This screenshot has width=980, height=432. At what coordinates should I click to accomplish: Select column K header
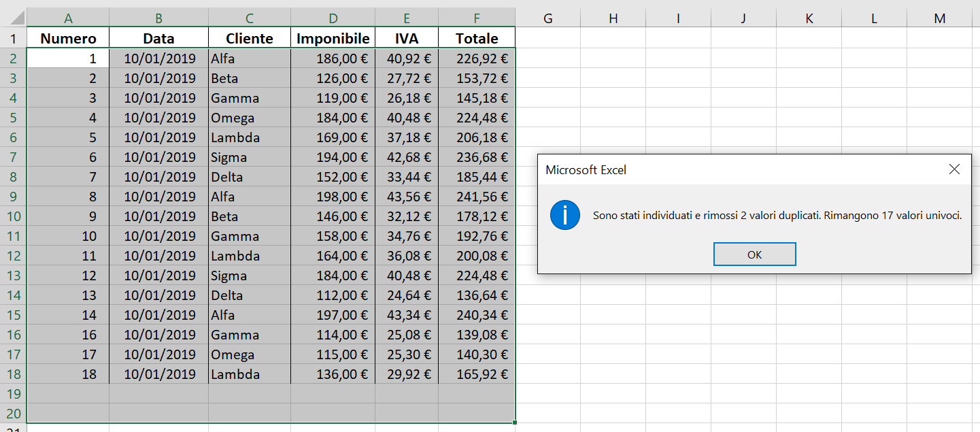[x=809, y=18]
